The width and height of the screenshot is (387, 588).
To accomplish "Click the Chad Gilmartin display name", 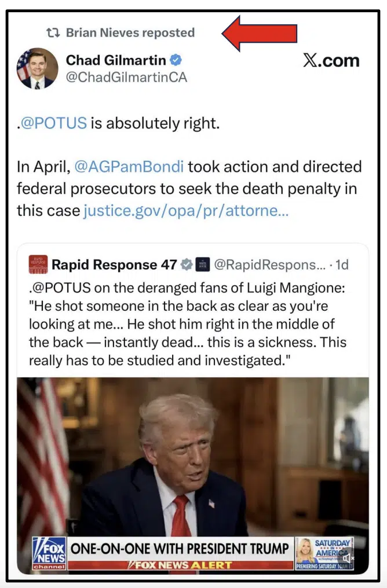I will [116, 60].
